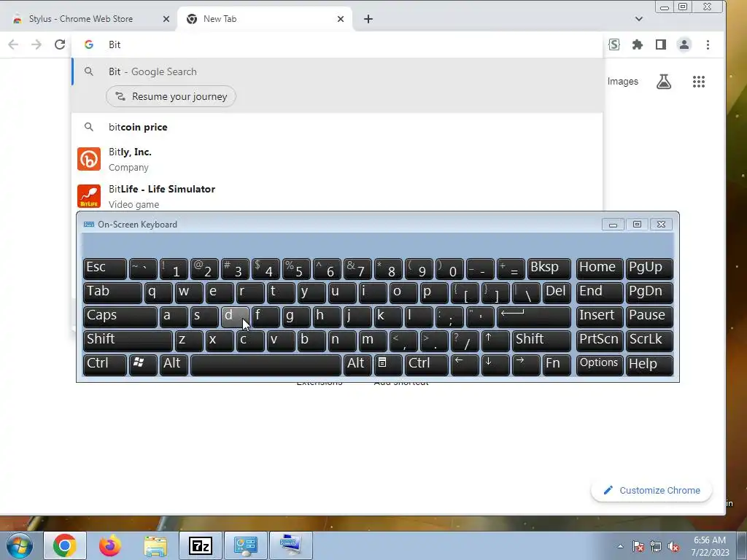
Task: Expand the tab search dropdown arrow
Action: pos(639,19)
